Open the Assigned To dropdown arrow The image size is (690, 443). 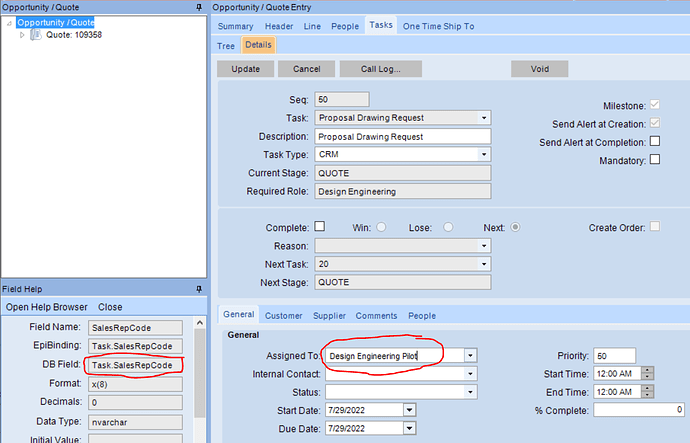click(470, 355)
